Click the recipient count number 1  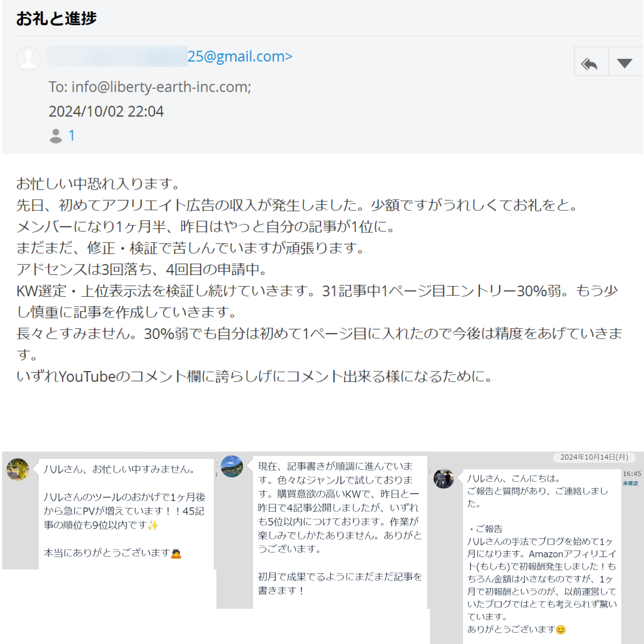tap(72, 136)
